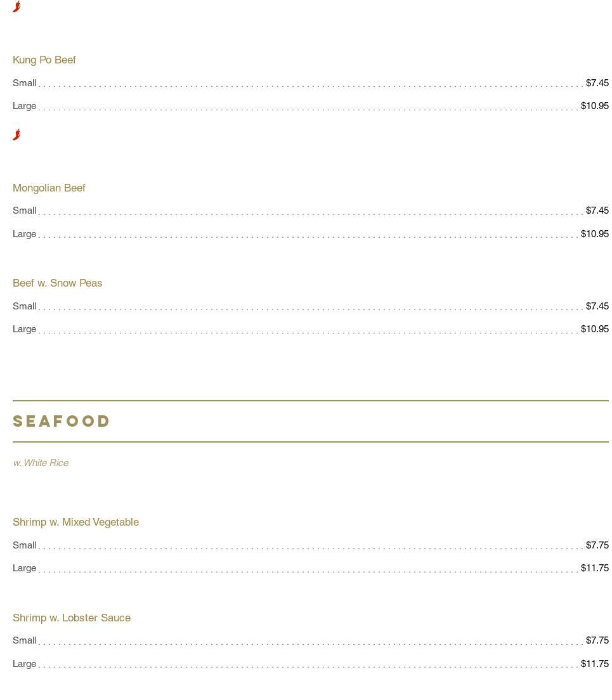Select Large Shrimp w. Lobster Sauce option
The width and height of the screenshot is (612, 700).
pyautogui.click(x=25, y=664)
